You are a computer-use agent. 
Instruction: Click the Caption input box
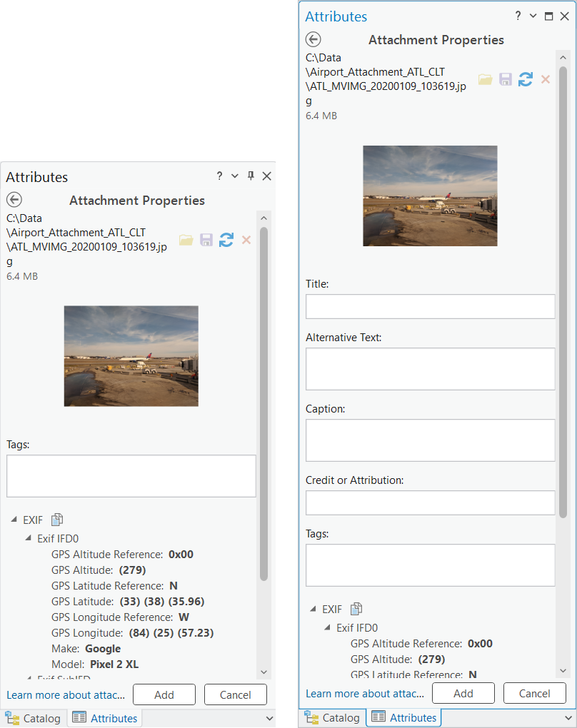pos(430,440)
